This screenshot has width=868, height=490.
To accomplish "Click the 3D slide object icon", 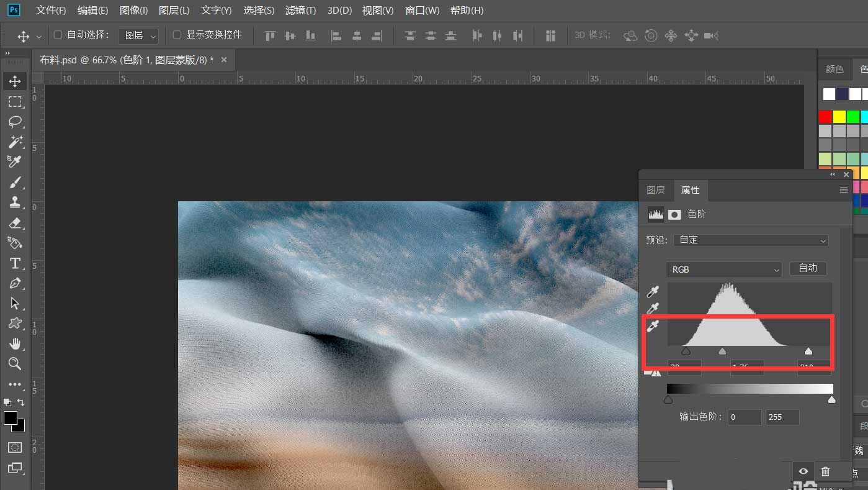I will tap(691, 36).
